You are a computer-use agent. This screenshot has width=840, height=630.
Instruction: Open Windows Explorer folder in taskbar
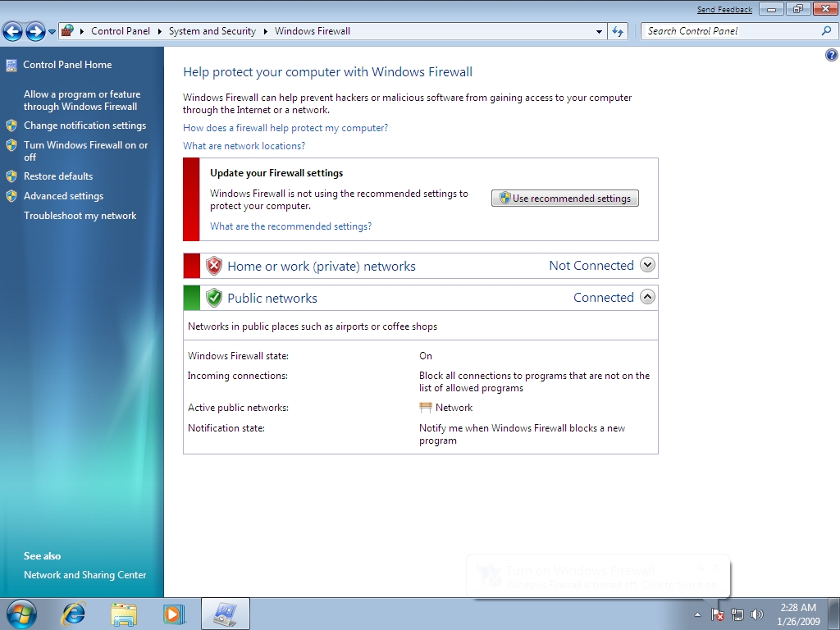[124, 614]
